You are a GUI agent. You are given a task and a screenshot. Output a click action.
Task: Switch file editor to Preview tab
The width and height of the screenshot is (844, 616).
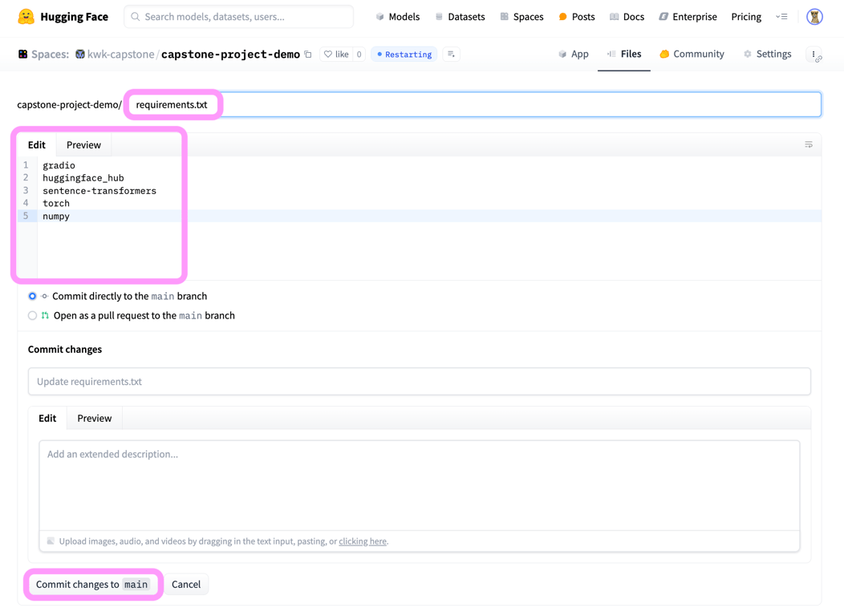tap(83, 144)
